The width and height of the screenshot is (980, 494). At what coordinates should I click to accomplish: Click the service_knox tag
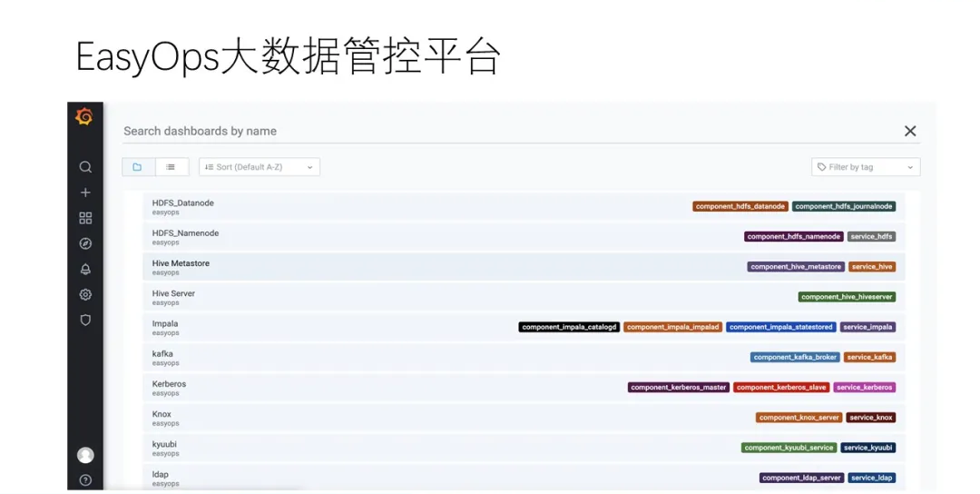pos(870,418)
